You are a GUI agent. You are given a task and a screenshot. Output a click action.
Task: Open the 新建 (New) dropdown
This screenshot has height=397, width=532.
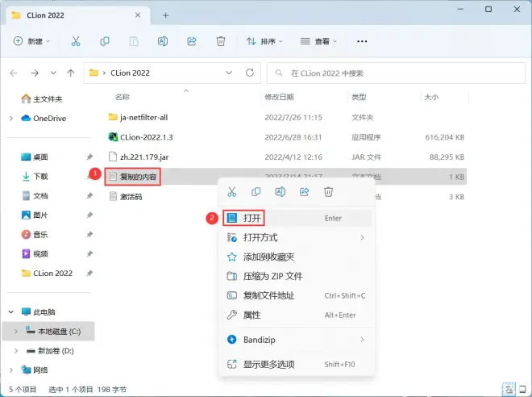(x=31, y=41)
